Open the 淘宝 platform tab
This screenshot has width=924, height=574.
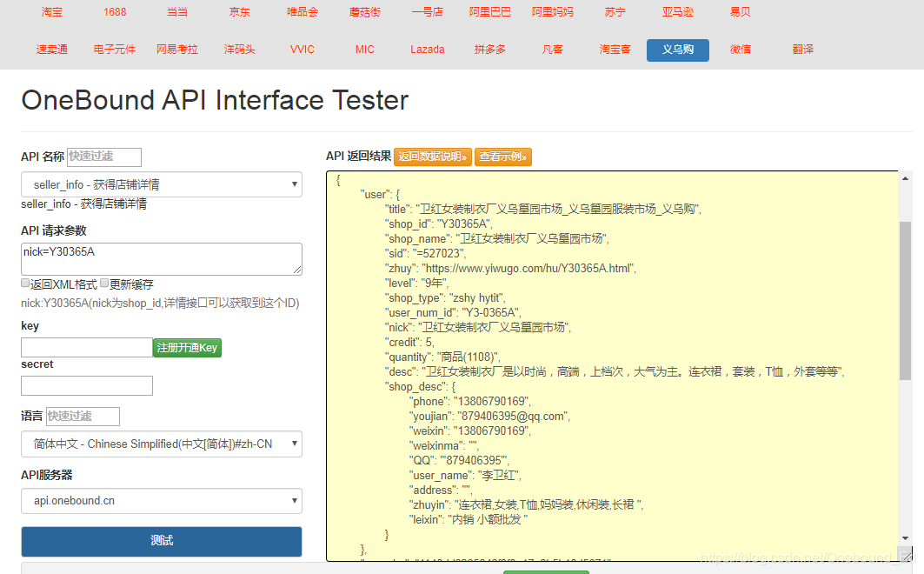pyautogui.click(x=52, y=12)
